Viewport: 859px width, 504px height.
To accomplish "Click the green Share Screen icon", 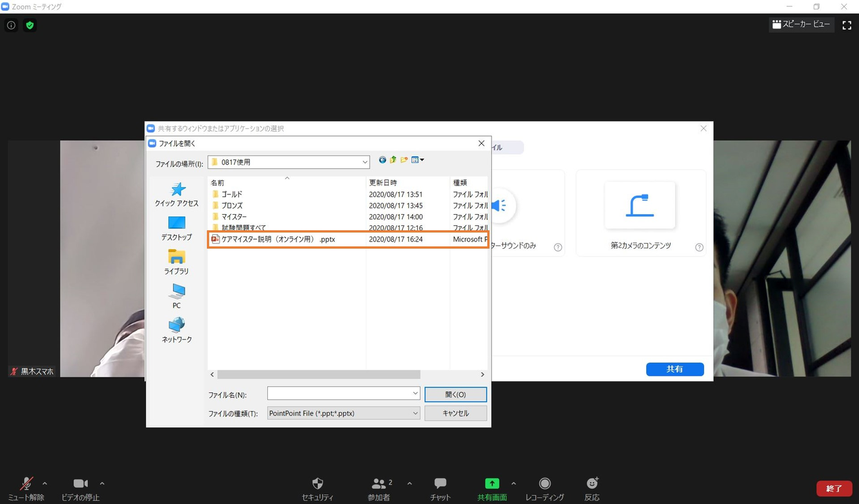I will click(x=492, y=484).
